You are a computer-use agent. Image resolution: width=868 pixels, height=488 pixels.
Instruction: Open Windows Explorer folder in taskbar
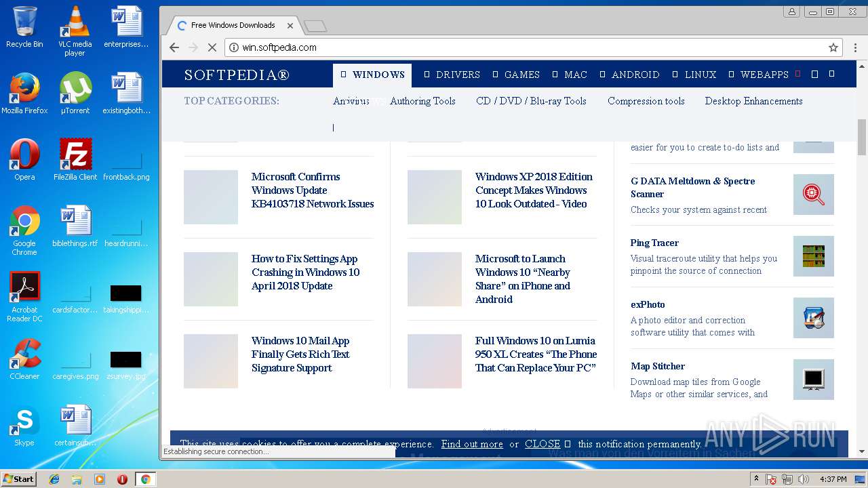click(77, 479)
